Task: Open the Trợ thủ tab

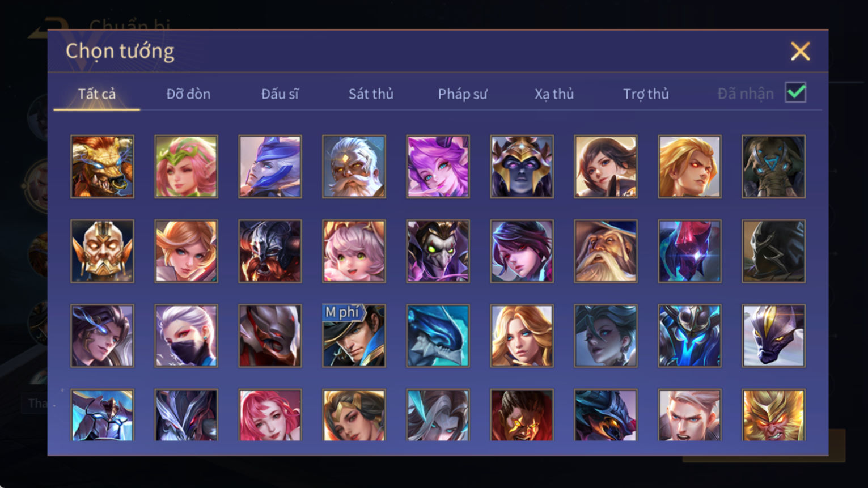Action: [646, 94]
